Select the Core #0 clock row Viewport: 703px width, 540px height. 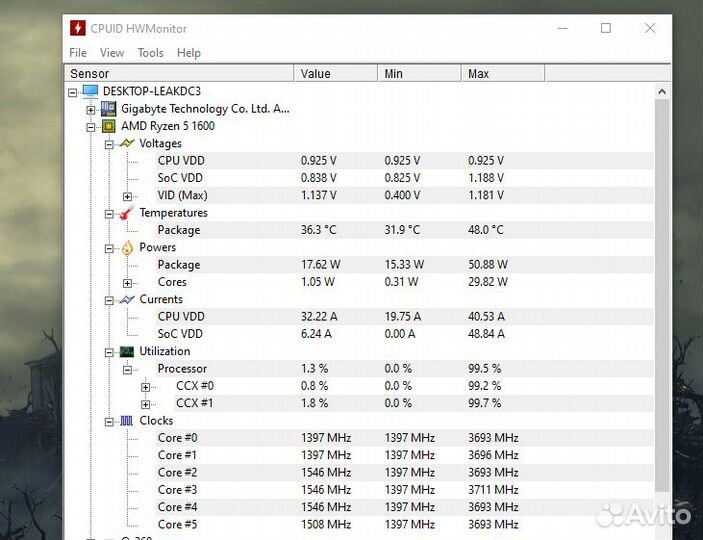(x=404, y=438)
